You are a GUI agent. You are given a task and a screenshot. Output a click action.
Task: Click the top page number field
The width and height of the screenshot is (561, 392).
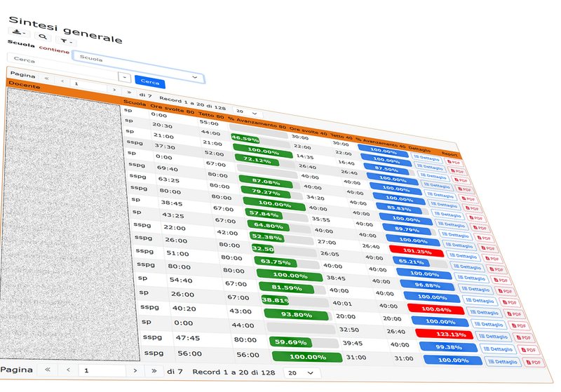[89, 86]
